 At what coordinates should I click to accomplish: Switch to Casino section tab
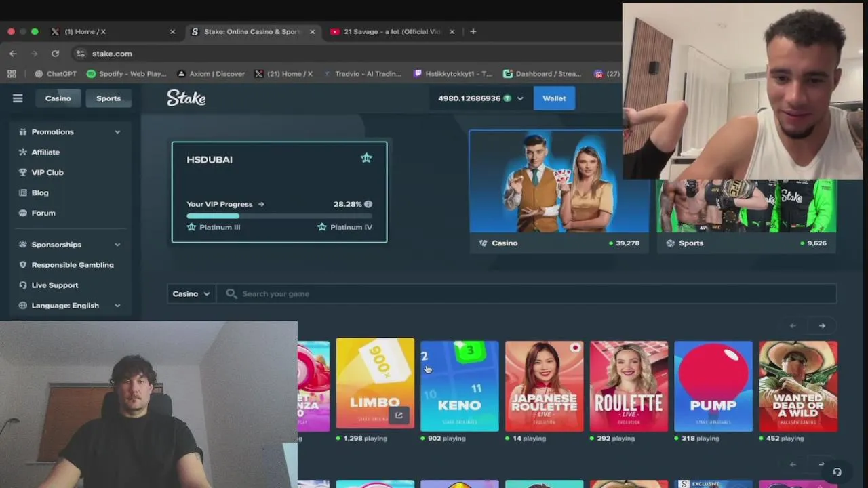pyautogui.click(x=58, y=98)
